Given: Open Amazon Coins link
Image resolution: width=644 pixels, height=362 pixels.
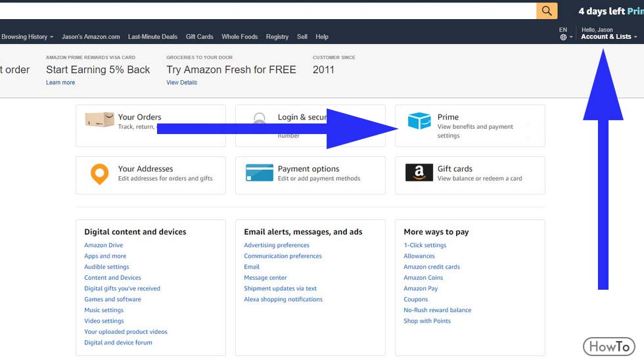Looking at the screenshot, I should pos(423,277).
